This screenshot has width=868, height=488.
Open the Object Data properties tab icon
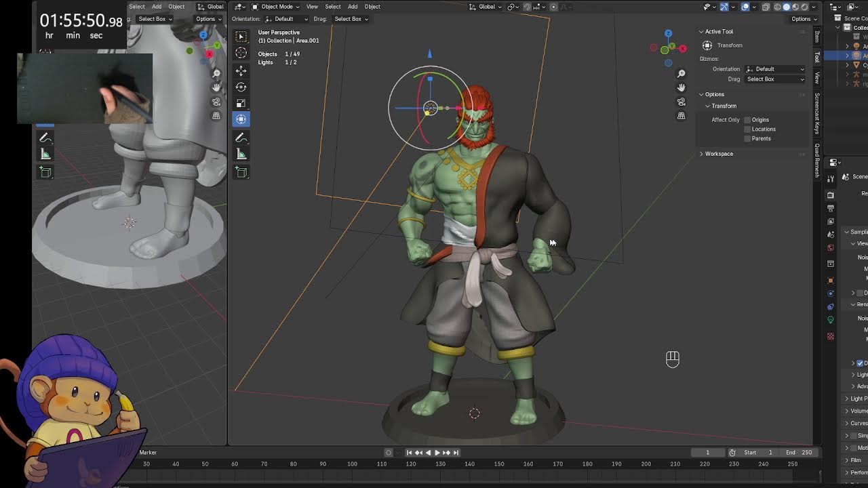(831, 320)
